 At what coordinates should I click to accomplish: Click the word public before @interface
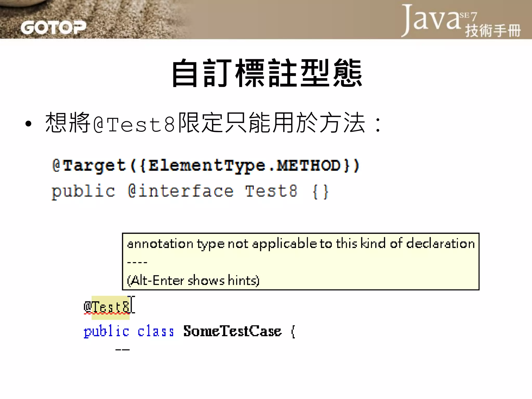point(83,191)
